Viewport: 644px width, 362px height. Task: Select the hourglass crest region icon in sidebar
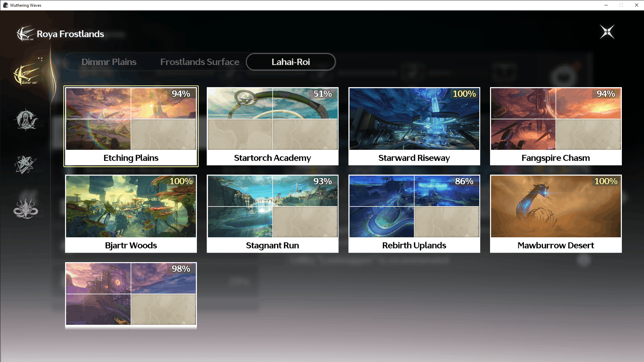26,119
